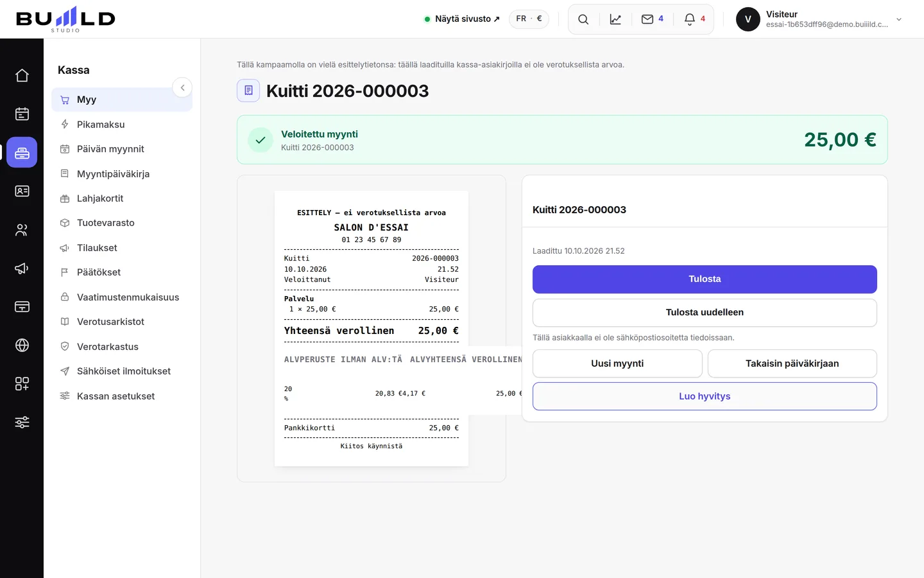The image size is (924, 578).
Task: Open Vaatimustenmukaisuus in the Kassa menu
Action: (122, 297)
